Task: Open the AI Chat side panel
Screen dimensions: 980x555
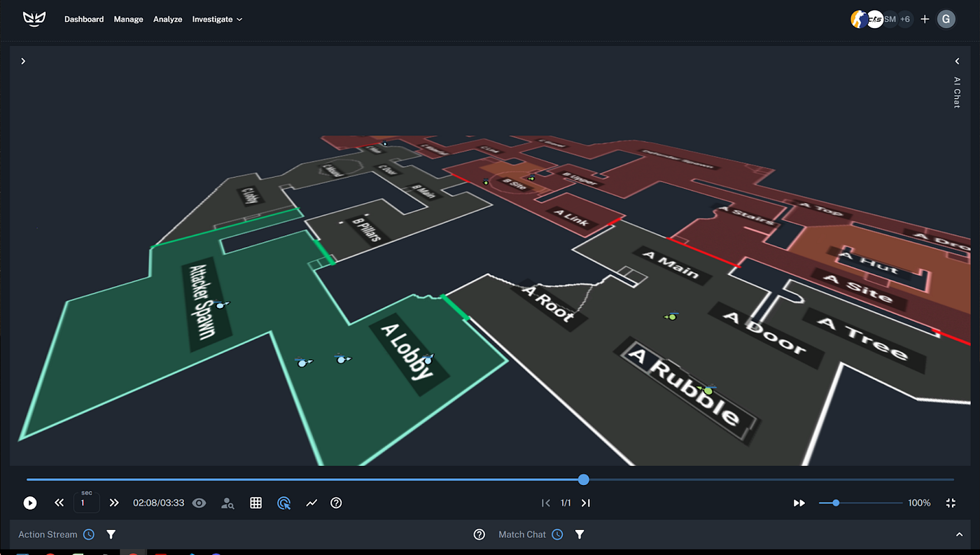Action: [x=956, y=91]
